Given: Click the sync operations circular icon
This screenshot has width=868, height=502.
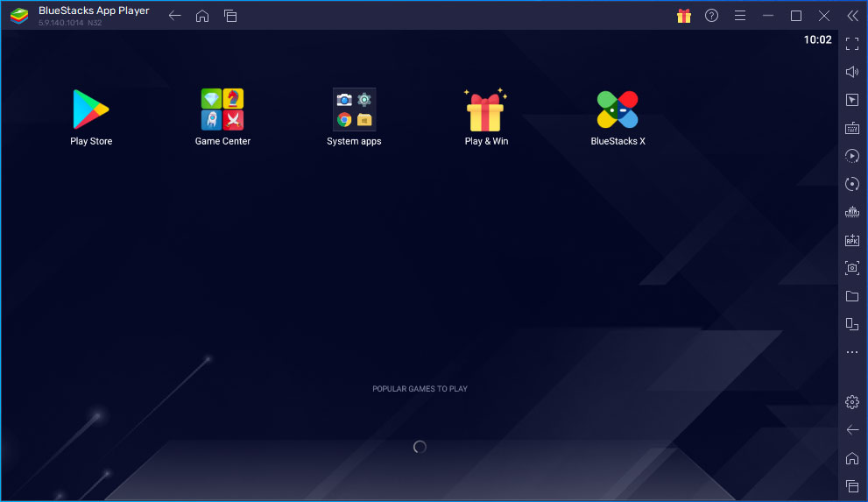Looking at the screenshot, I should [x=852, y=184].
